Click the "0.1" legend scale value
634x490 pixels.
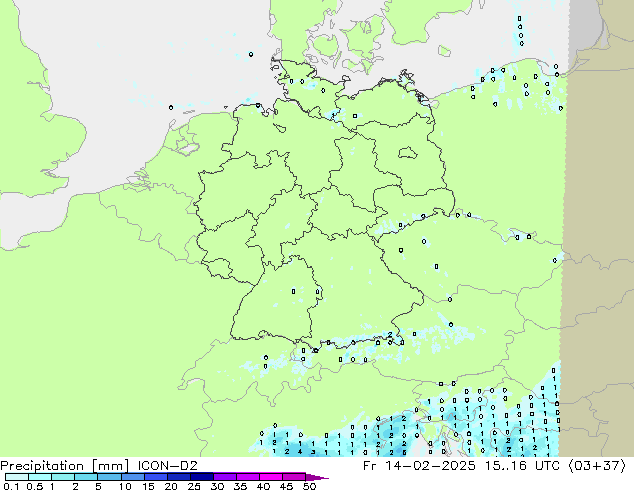click(11, 486)
